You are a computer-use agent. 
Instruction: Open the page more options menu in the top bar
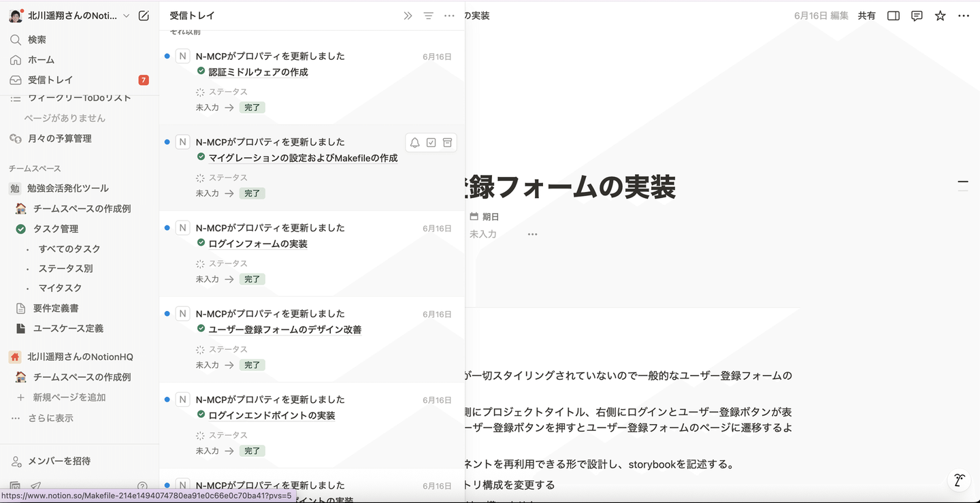964,16
